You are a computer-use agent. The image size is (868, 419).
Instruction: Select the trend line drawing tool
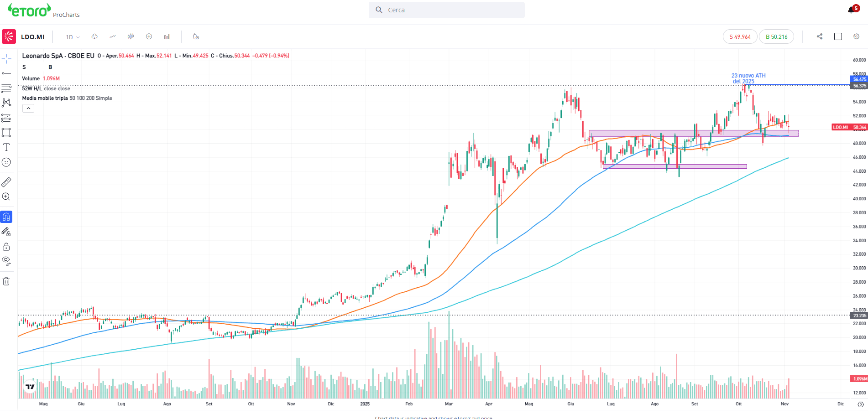pyautogui.click(x=6, y=73)
